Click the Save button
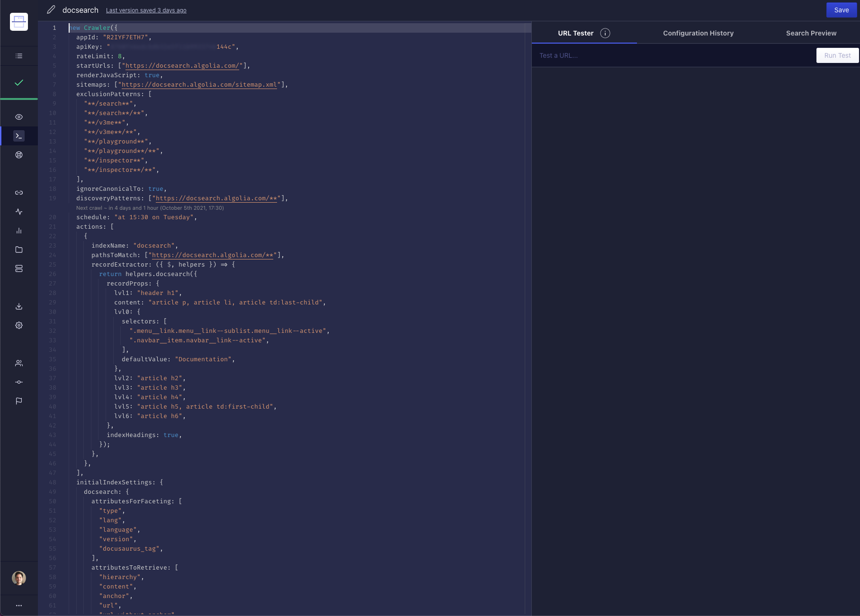Screen dimensions: 860x616 (x=841, y=10)
